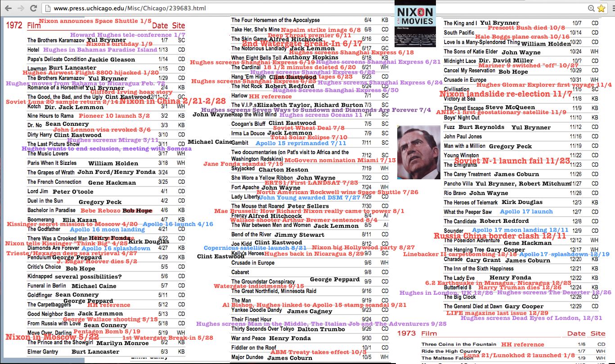Click the URL address field

270,9
